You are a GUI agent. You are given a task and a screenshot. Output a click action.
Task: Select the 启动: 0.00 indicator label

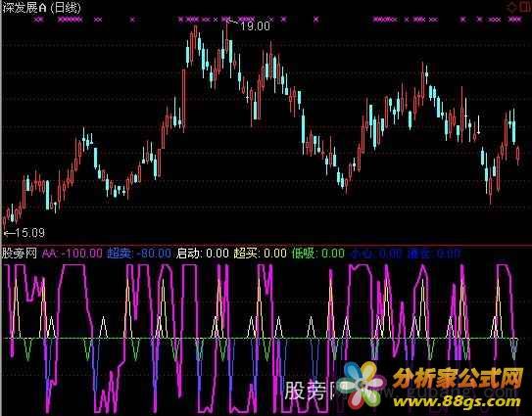(202, 254)
